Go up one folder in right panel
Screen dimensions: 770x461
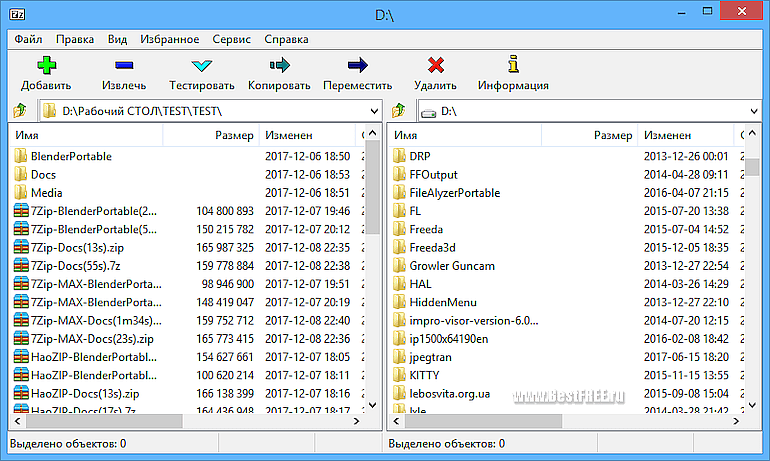tap(399, 111)
